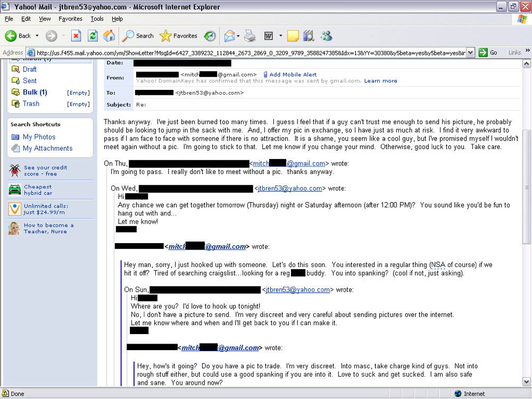
Task: Open the Sent folder
Action: click(x=29, y=81)
